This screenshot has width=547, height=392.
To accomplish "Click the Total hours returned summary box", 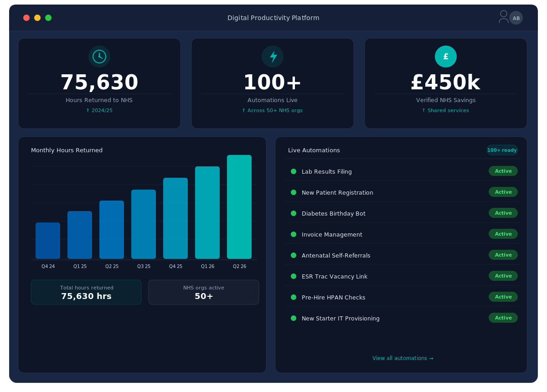I will pos(86,292).
